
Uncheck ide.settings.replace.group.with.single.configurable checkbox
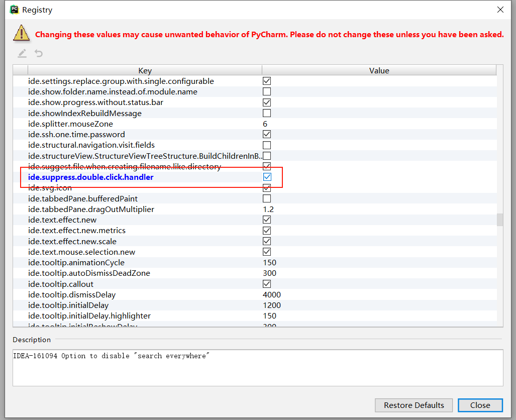coord(267,81)
